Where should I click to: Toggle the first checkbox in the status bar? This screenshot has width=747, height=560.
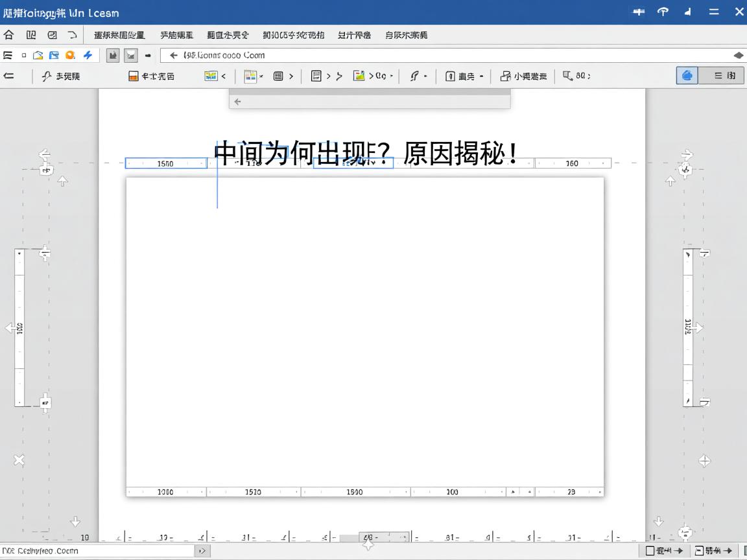[651, 550]
